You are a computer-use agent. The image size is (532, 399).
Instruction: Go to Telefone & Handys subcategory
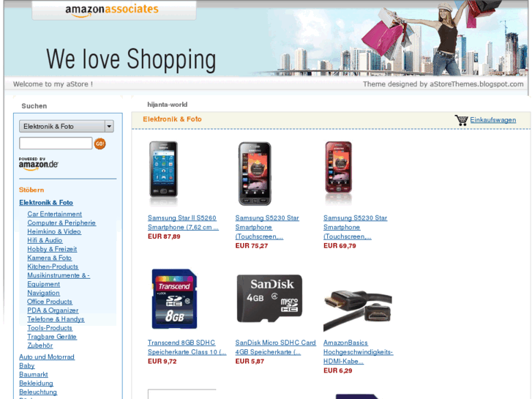[56, 319]
